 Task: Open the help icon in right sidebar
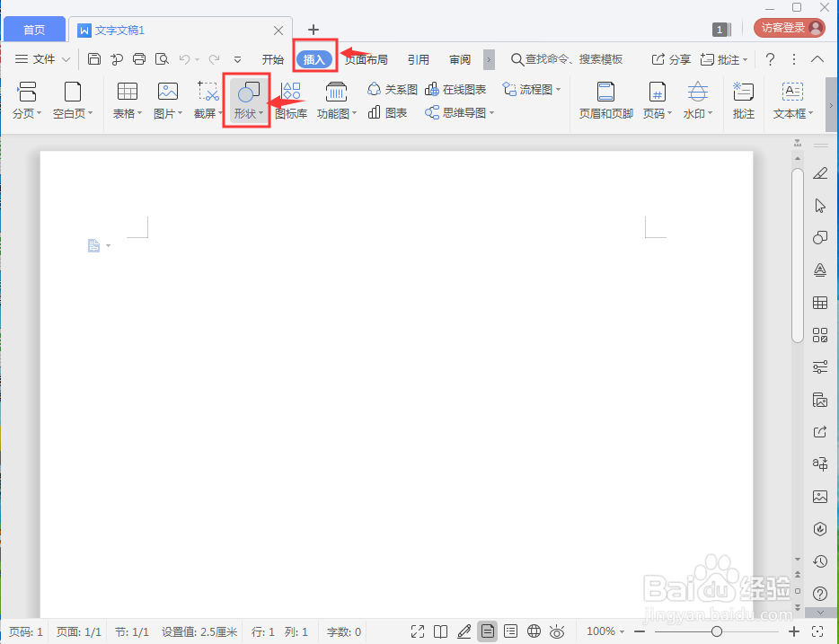point(820,594)
